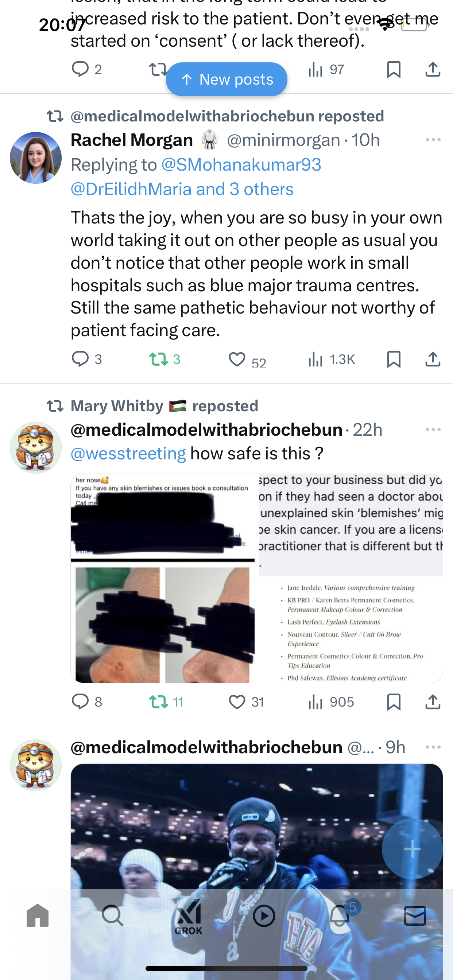Open more options on Rachel Morgan's post

tap(433, 140)
